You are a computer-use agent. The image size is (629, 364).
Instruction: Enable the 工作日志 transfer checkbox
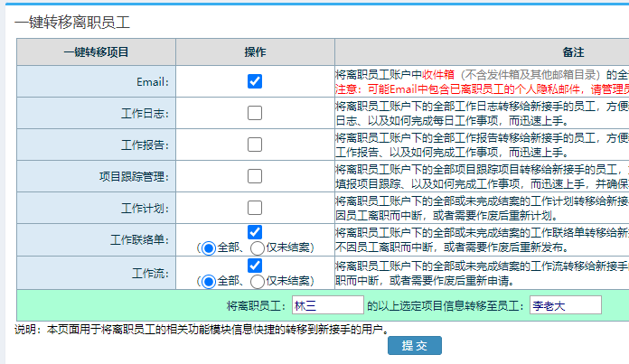point(255,113)
